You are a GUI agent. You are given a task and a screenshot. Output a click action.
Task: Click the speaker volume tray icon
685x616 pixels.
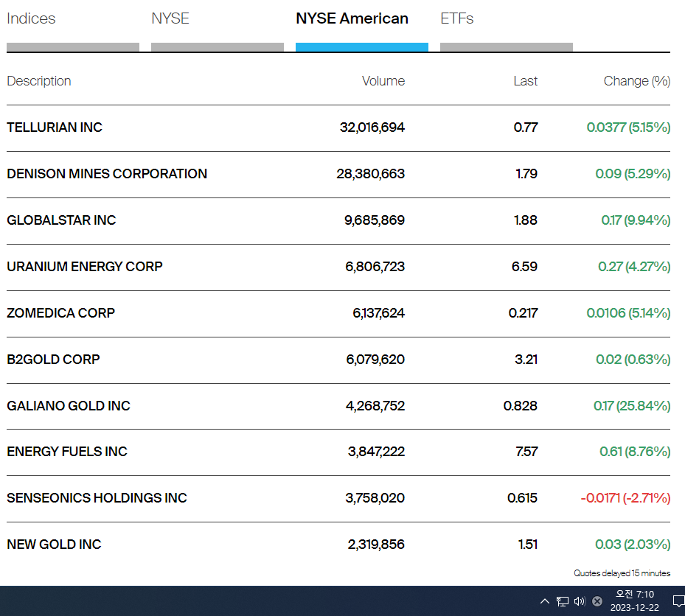point(580,601)
